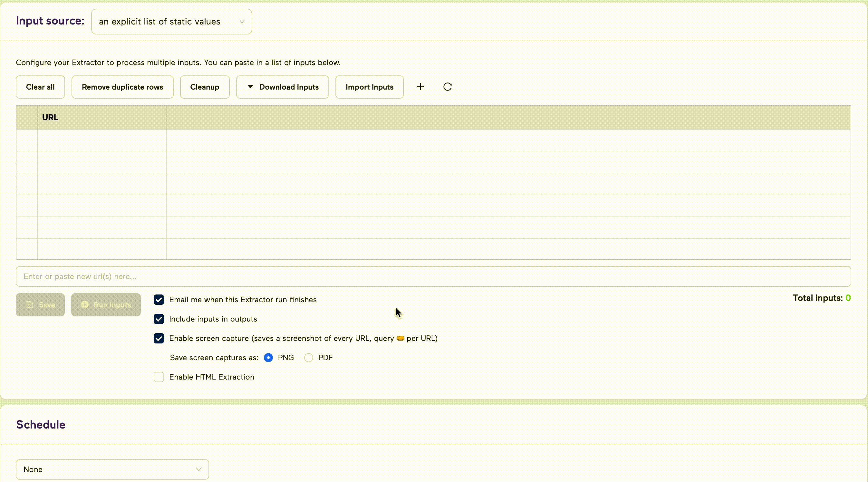The width and height of the screenshot is (868, 482).
Task: Click the save disk icon on the Save button
Action: [x=30, y=305]
